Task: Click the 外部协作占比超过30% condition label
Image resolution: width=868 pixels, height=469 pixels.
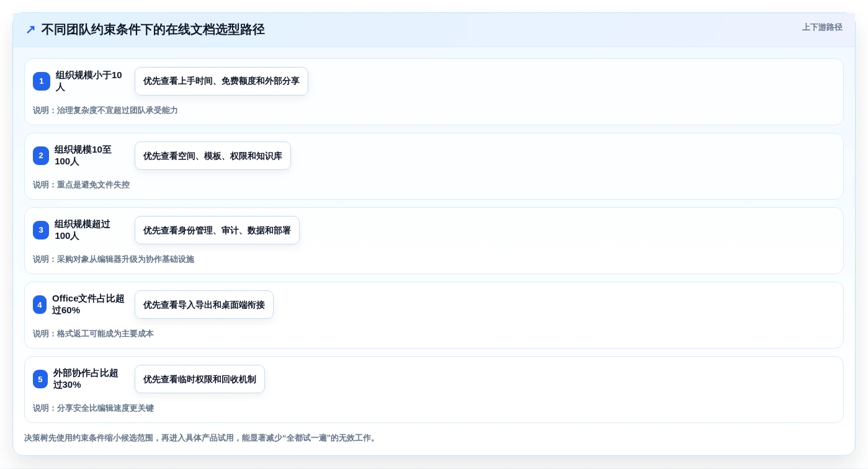Action: [x=86, y=379]
